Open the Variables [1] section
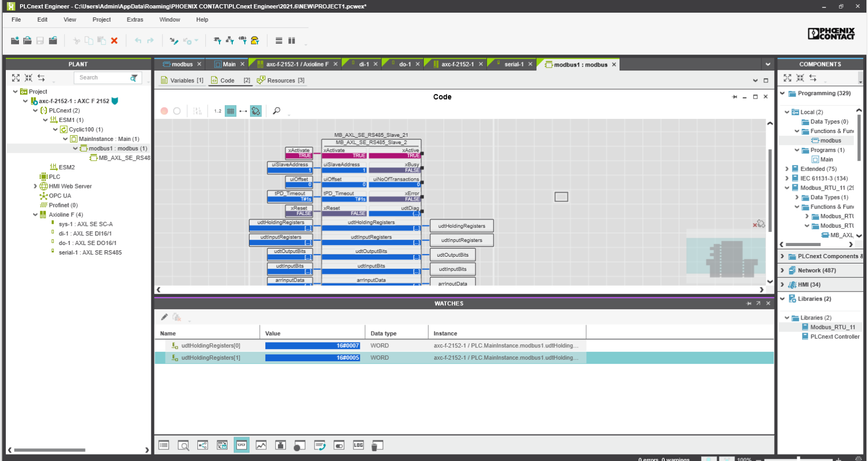 pos(182,80)
